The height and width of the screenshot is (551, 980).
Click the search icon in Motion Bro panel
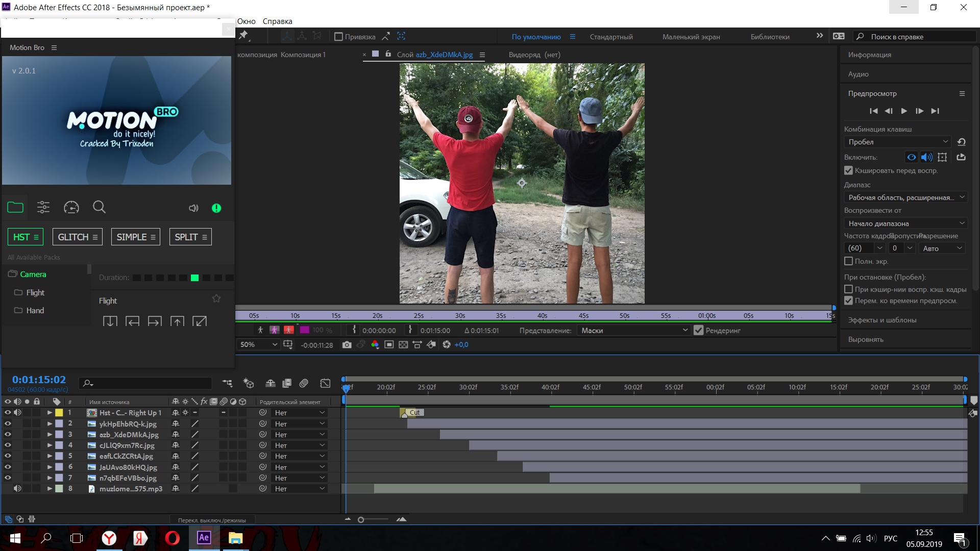[99, 207]
